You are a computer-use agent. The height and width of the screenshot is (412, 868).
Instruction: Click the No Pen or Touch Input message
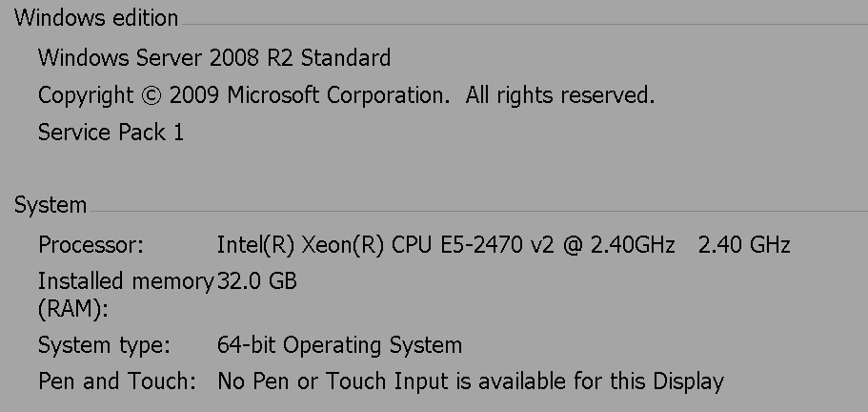pos(471,381)
